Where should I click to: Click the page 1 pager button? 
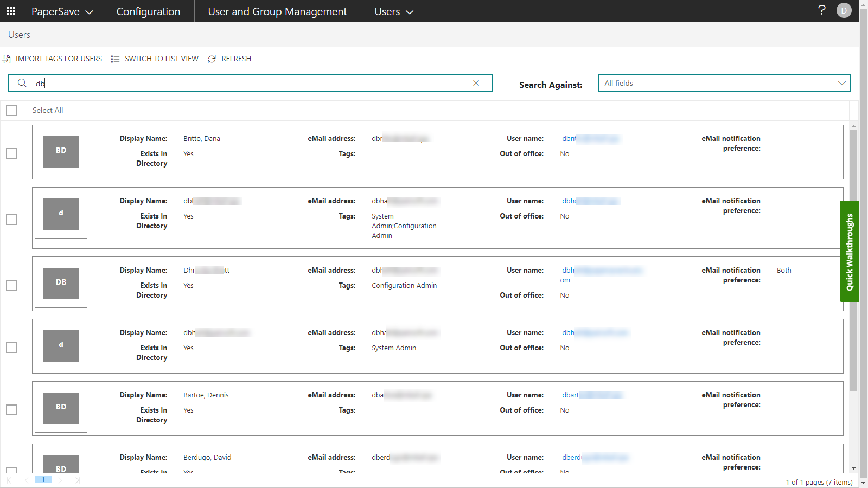tap(43, 480)
